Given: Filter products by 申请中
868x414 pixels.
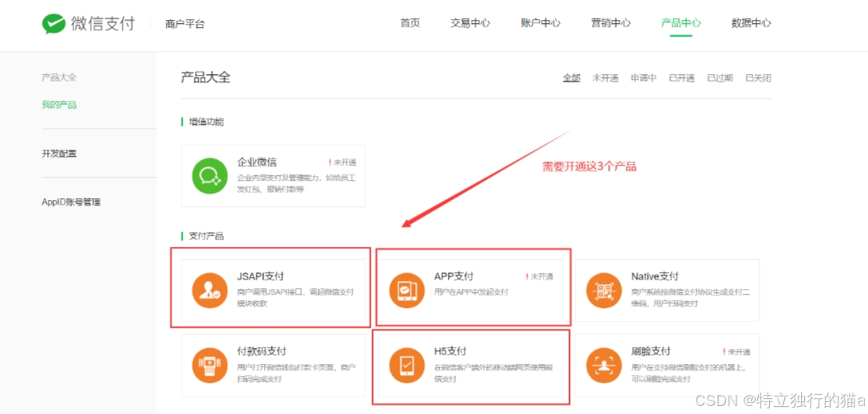Looking at the screenshot, I should point(643,78).
